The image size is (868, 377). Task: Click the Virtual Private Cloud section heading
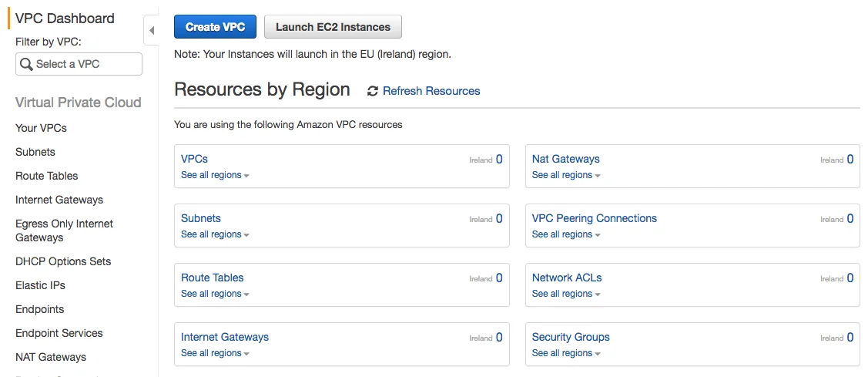pyautogui.click(x=78, y=103)
